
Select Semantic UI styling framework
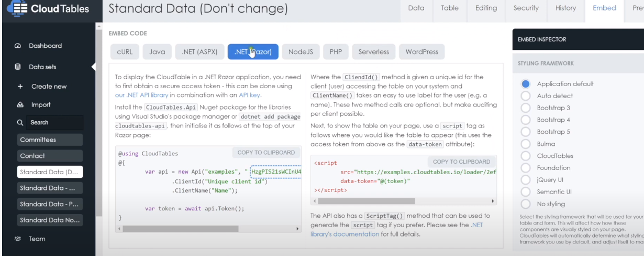coord(526,192)
